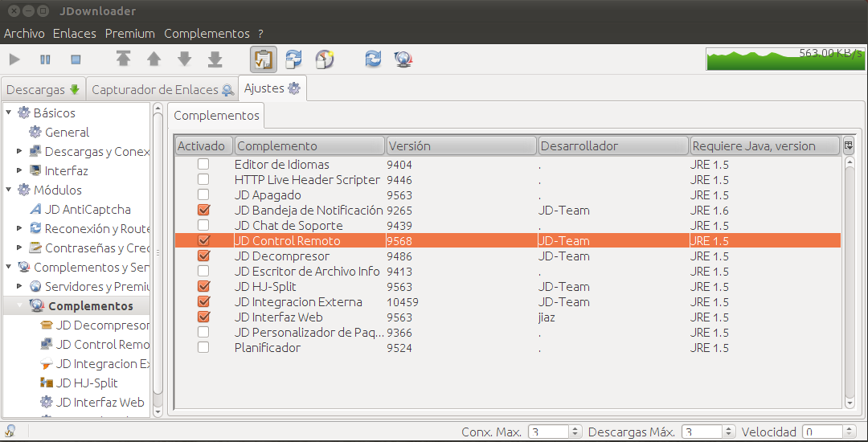The image size is (868, 442).
Task: Sort by the Complemento column header
Action: tap(309, 146)
